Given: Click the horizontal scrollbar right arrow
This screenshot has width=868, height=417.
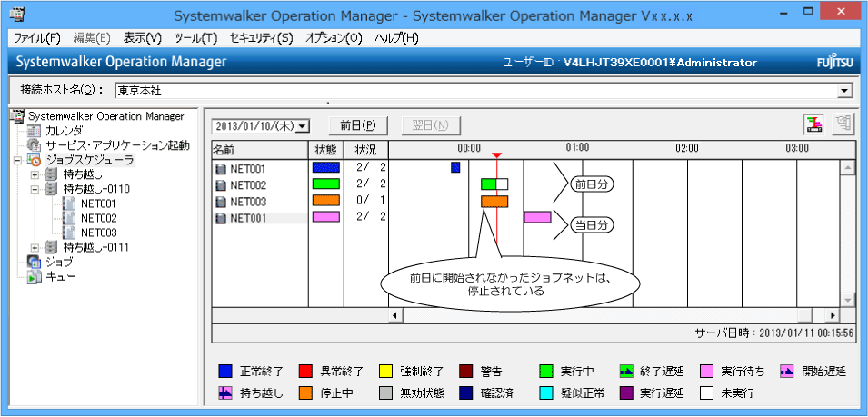Looking at the screenshot, I should tap(833, 314).
